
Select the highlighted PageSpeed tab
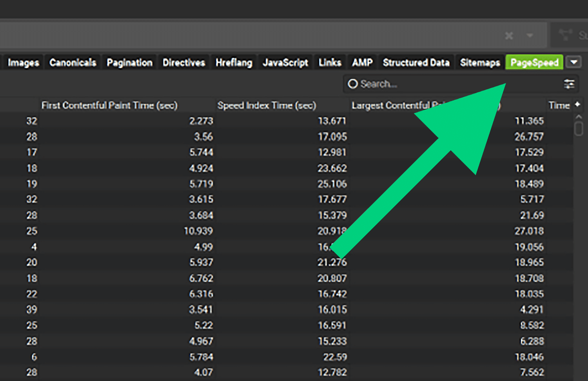[535, 63]
